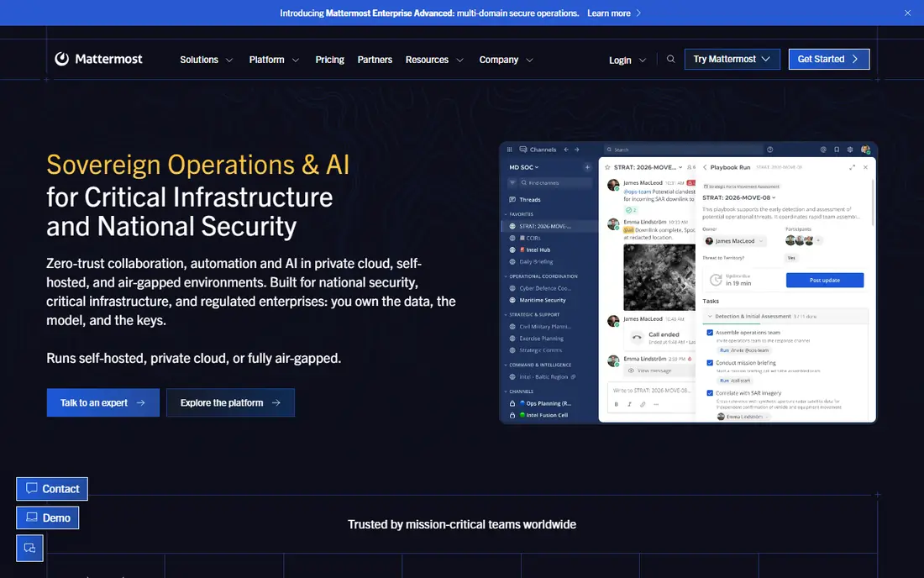Go to the Partners page
Viewport: 924px width, 578px height.
pyautogui.click(x=375, y=60)
